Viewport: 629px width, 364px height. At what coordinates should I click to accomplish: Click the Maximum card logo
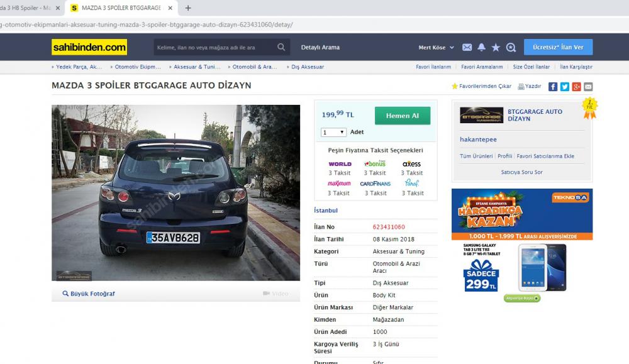coord(339,183)
